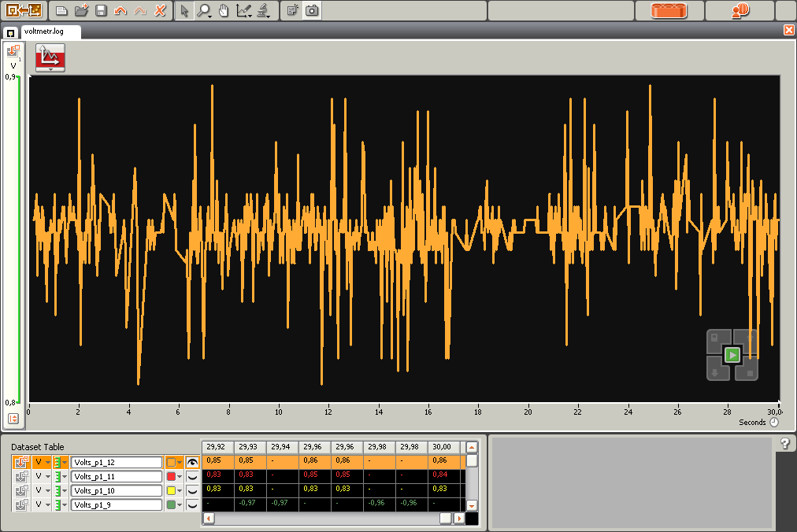Click the dataset table scroll right arrow

(x=459, y=519)
